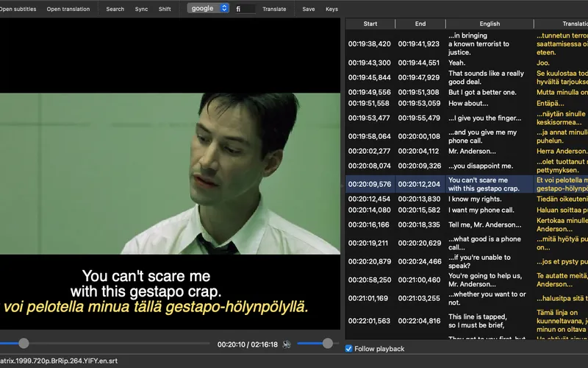Click the playback time display 00:20:10 / 02:16:18
The image size is (588, 368).
pyautogui.click(x=248, y=344)
